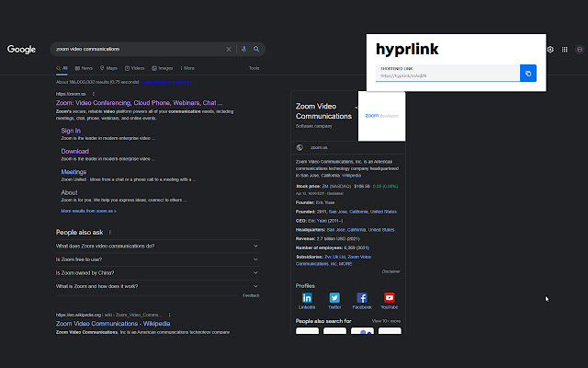Click into the Google search input field
Screen dimensions: 588x368
pyautogui.click(x=139, y=49)
